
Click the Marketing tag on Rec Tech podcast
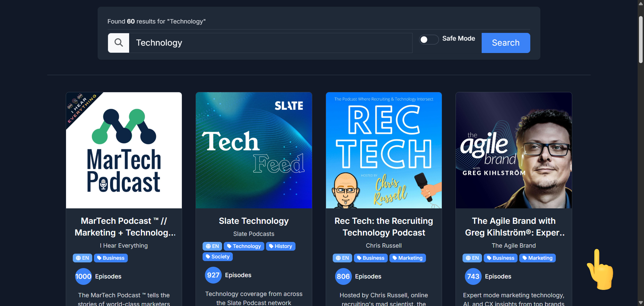coord(407,258)
